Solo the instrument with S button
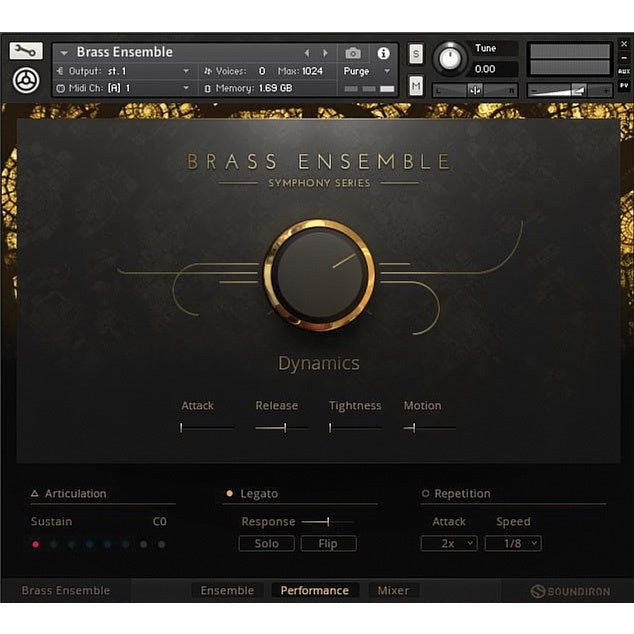 tap(416, 54)
